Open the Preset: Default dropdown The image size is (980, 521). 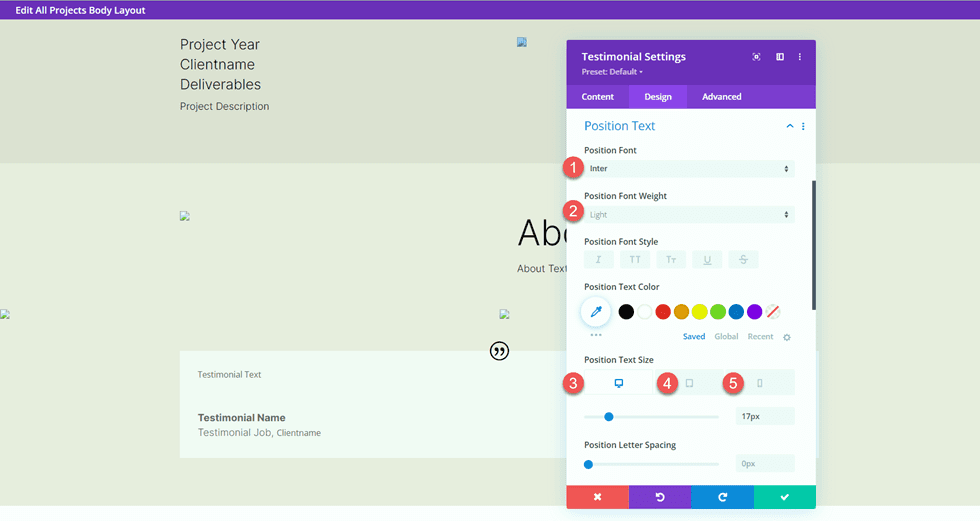pyautogui.click(x=612, y=72)
